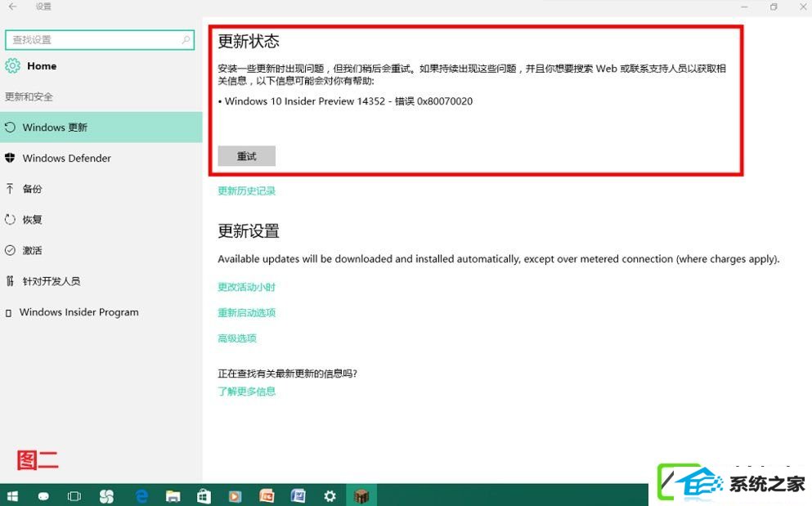Open PowerPoint from the taskbar
This screenshot has height=506, width=812.
[267, 496]
